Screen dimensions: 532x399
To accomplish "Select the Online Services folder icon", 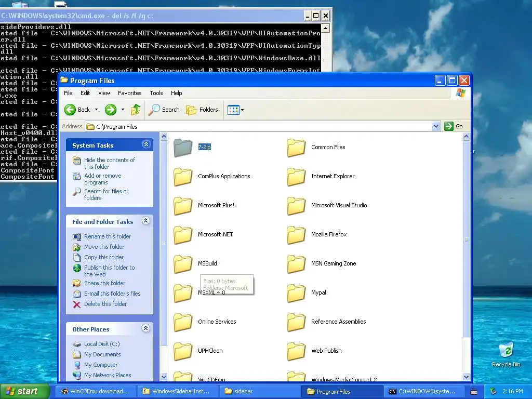I will tap(183, 322).
